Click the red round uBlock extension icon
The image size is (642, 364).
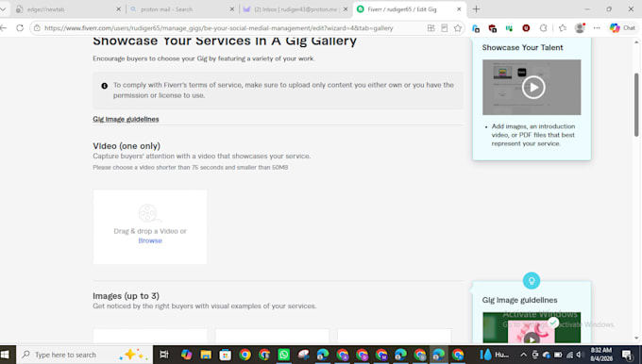[526, 27]
